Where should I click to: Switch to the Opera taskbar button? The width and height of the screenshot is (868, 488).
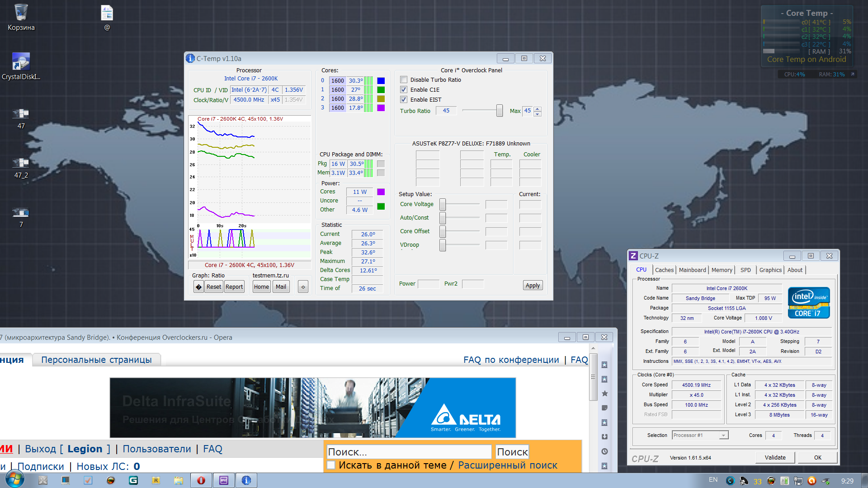point(201,480)
